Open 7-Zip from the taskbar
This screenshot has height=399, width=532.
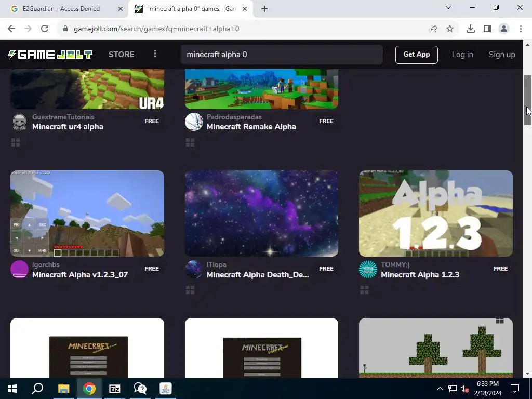coord(115,389)
